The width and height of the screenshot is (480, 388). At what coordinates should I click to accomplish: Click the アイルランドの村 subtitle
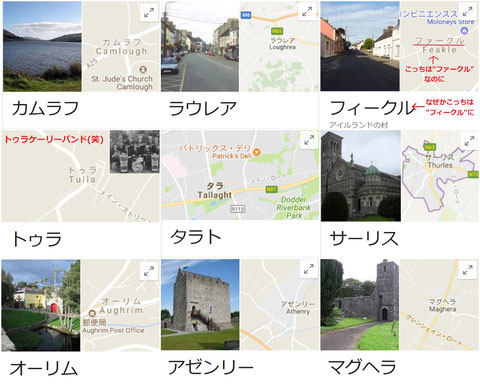tap(358, 125)
